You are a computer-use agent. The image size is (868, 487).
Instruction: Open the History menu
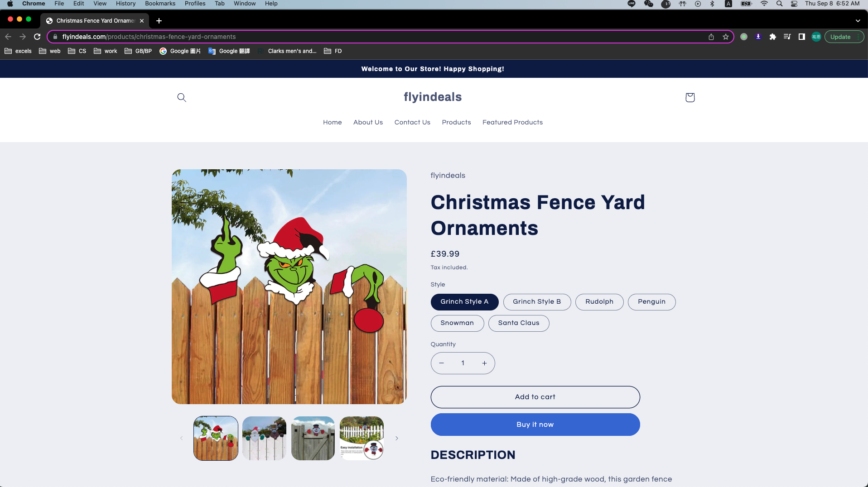click(x=125, y=4)
